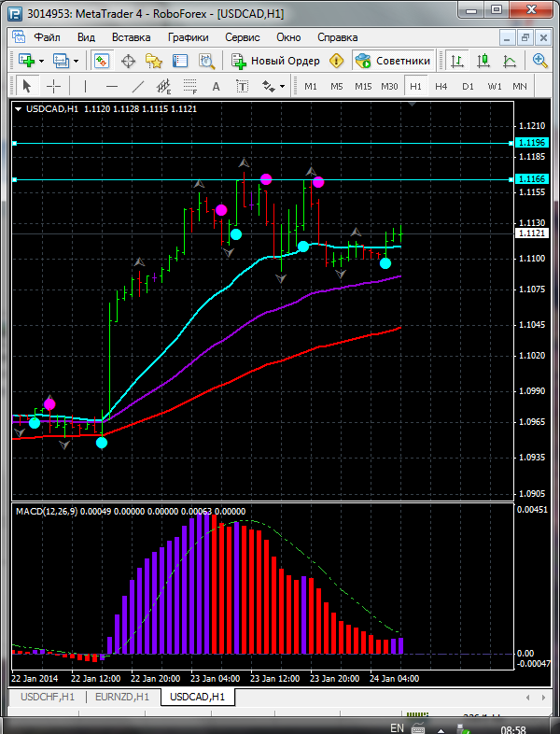Open the arrows objects tool

point(268,86)
